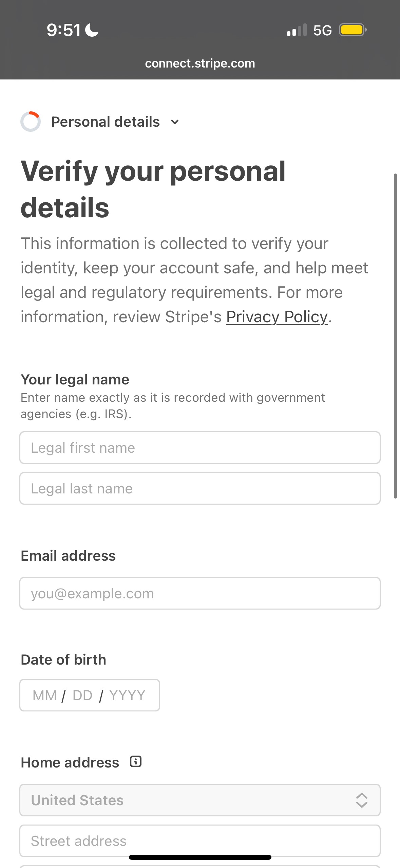The image size is (400, 868).
Task: Open Stripe's Privacy Policy link
Action: click(277, 317)
